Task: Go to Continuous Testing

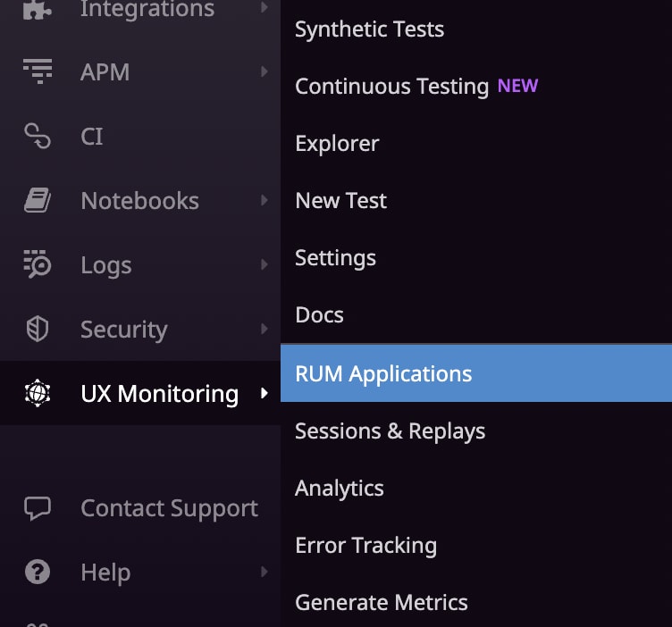Action: pyautogui.click(x=391, y=86)
